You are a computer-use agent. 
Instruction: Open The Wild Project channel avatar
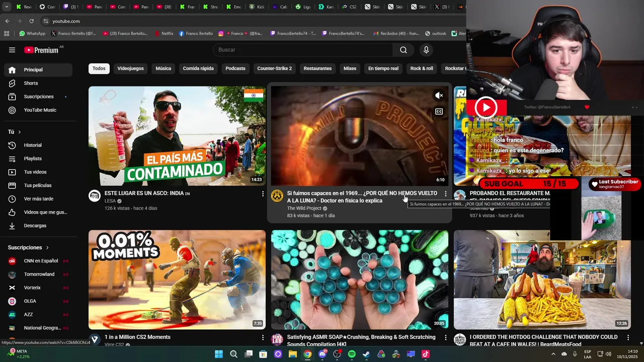point(277,196)
